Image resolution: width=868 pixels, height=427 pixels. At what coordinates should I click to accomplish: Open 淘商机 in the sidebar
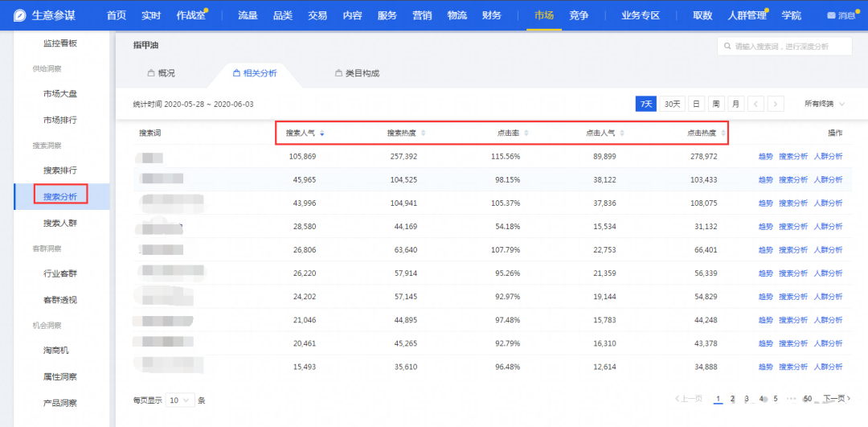(56, 351)
